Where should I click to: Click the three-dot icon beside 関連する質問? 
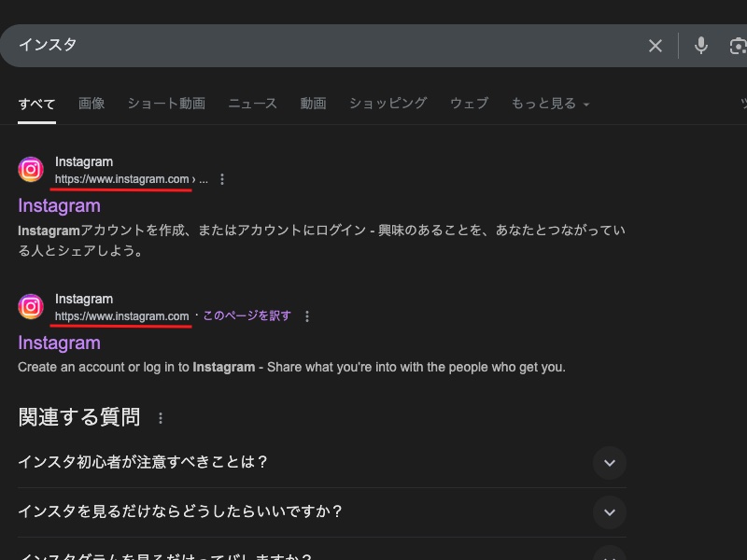tap(161, 417)
